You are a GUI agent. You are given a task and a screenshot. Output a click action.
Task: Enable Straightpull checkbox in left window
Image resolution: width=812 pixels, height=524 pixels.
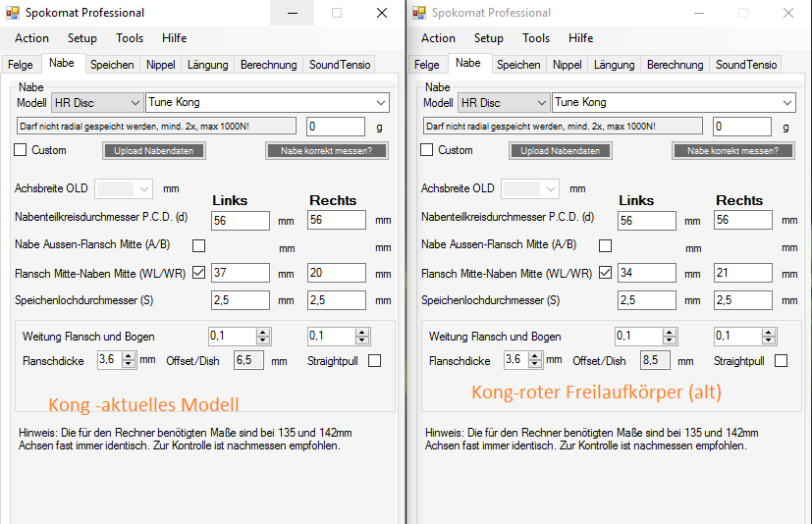point(374,360)
